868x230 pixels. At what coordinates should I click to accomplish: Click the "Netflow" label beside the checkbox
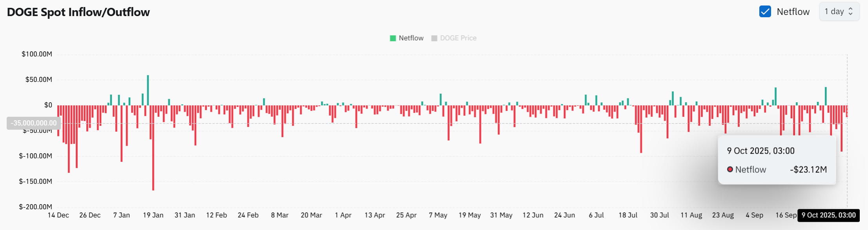point(793,12)
